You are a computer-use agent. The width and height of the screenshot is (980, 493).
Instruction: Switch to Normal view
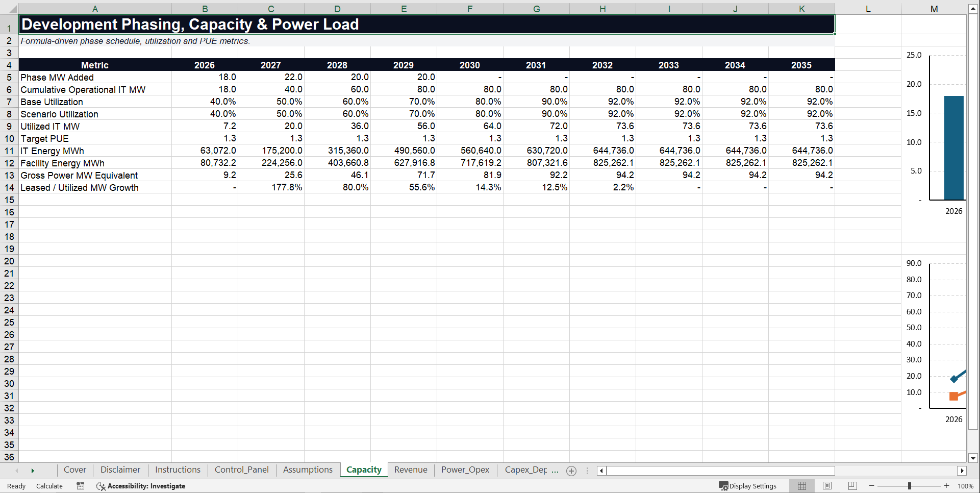tap(802, 486)
